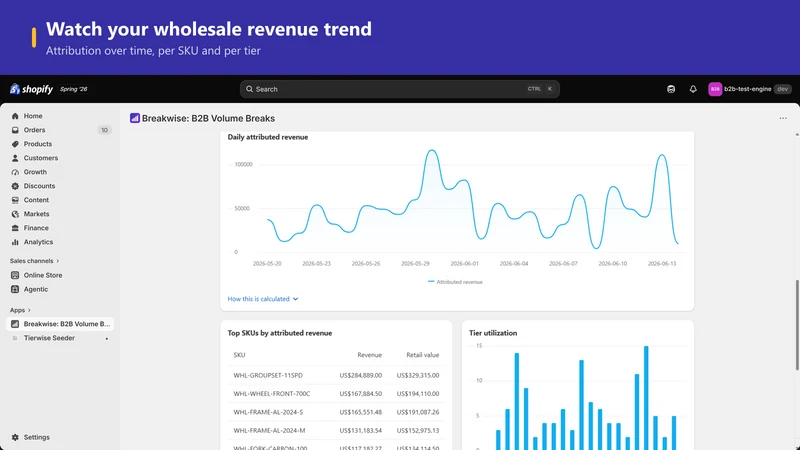Select WHL-FRAME-AL-2024-S SKU
This screenshot has height=450, width=800.
(x=268, y=412)
